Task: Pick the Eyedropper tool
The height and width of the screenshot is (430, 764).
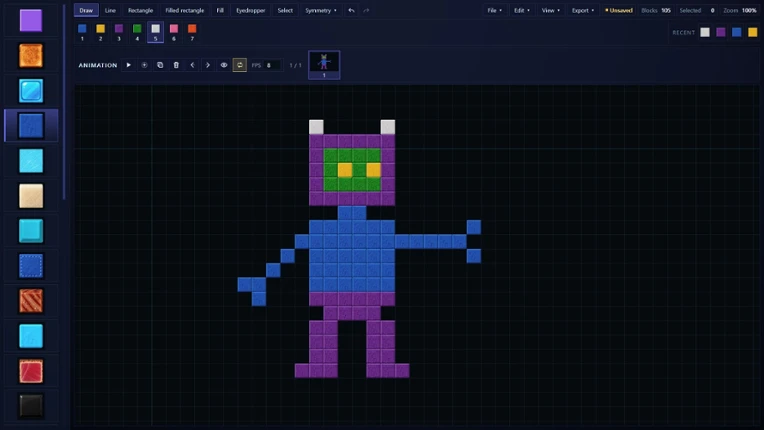Action: point(250,10)
